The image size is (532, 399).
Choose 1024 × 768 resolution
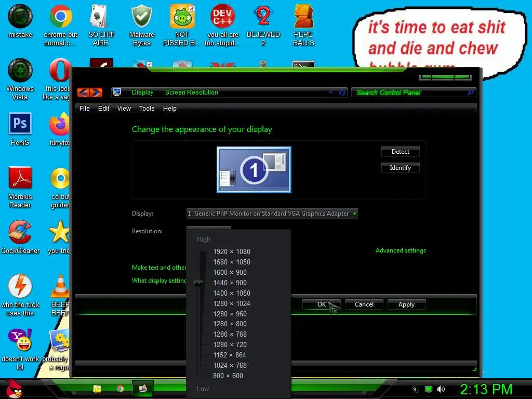(230, 365)
